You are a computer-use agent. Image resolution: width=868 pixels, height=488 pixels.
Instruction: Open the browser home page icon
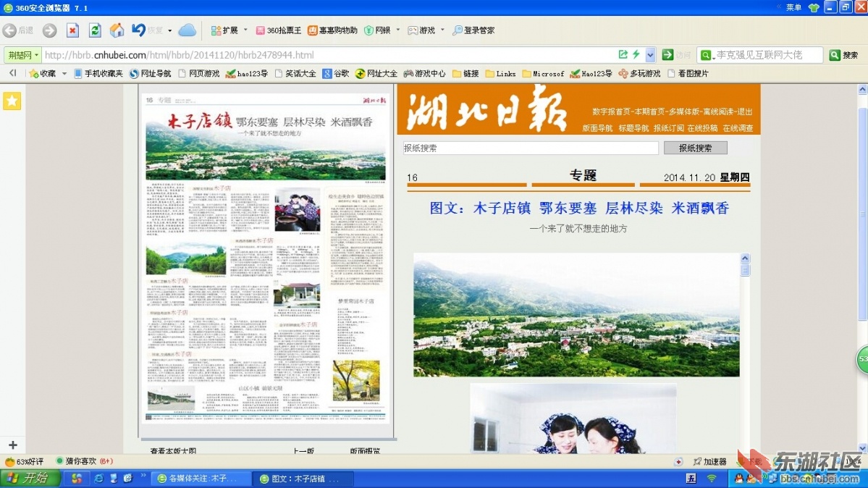[117, 30]
